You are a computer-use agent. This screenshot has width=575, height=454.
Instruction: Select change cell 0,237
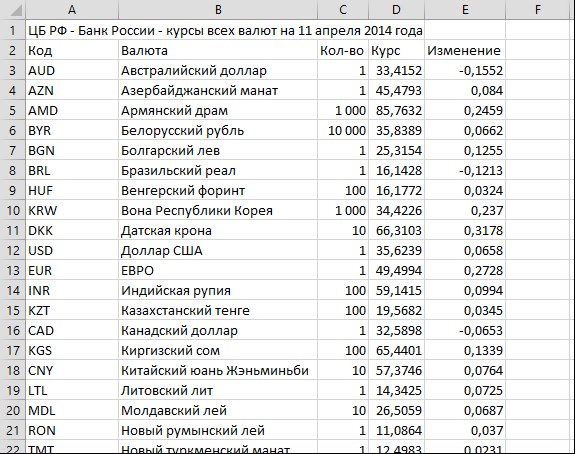pos(465,210)
